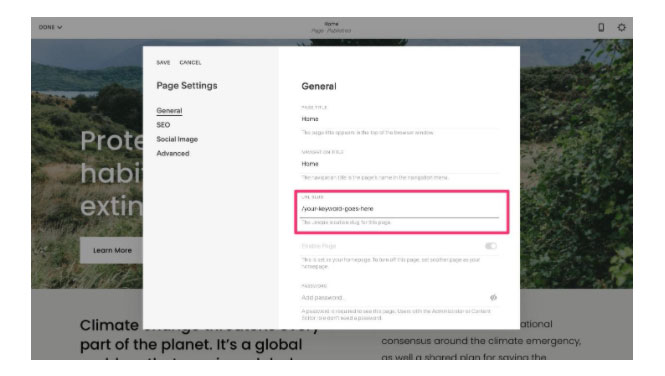
Task: Go to the Advanced tab
Action: (x=173, y=153)
